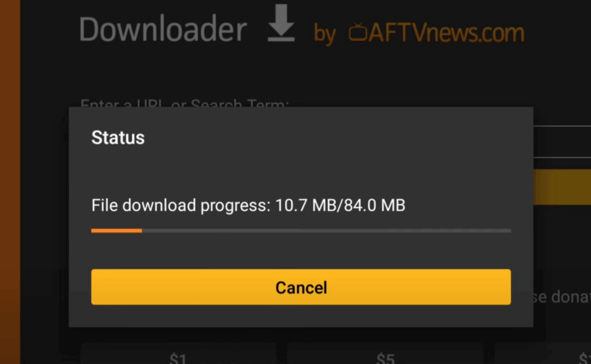Click the download arrow icon beside Downloader
591x364 pixels.
[281, 23]
